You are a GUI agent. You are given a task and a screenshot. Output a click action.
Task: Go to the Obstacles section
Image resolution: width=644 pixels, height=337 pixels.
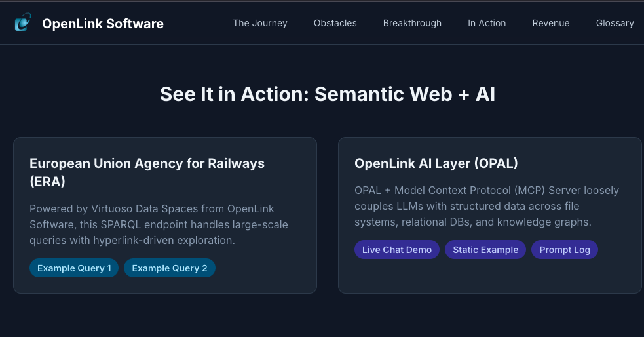335,23
